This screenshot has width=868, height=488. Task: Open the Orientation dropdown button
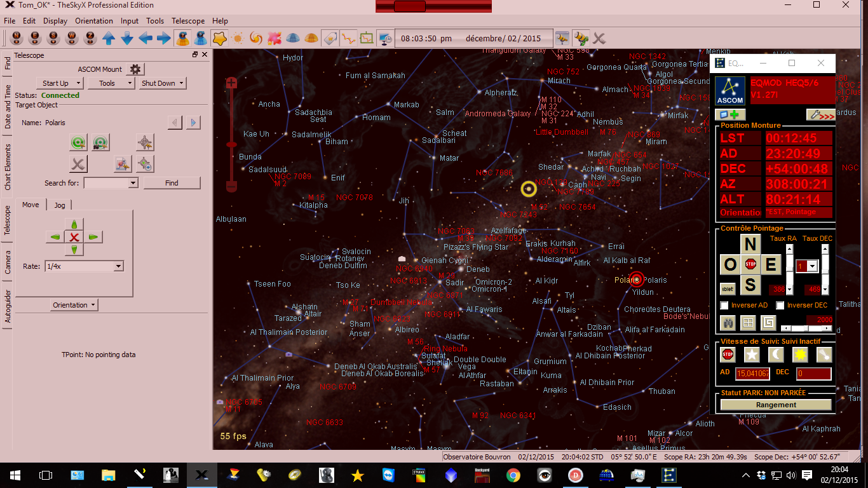[x=74, y=305]
